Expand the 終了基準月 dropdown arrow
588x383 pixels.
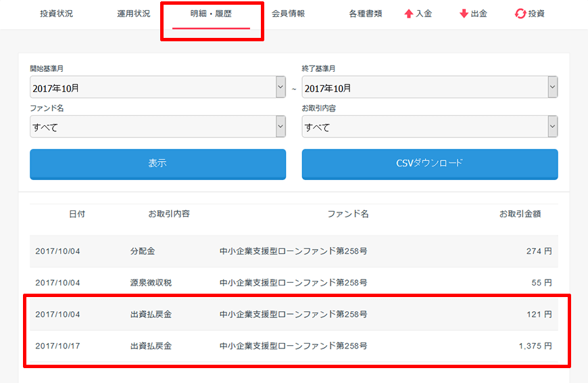coord(552,87)
